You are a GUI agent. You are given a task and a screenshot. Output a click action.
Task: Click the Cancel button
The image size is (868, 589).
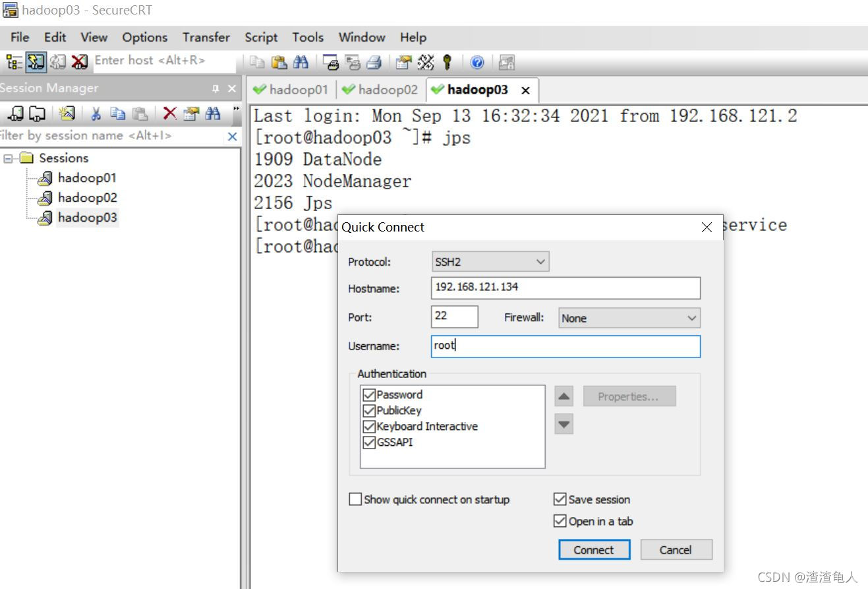[676, 550]
